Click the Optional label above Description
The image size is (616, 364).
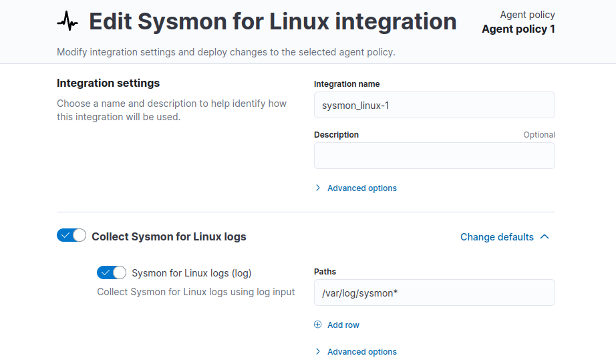(x=539, y=135)
